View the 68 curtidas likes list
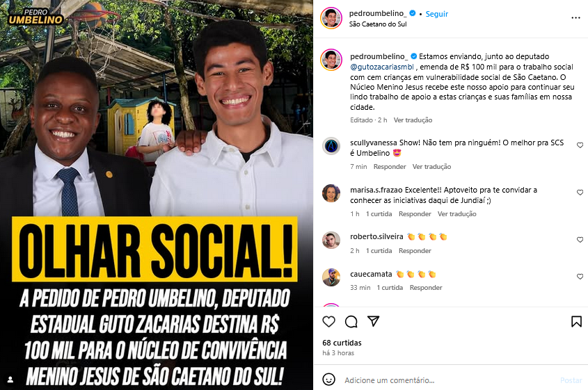The image size is (588, 390). [x=342, y=343]
